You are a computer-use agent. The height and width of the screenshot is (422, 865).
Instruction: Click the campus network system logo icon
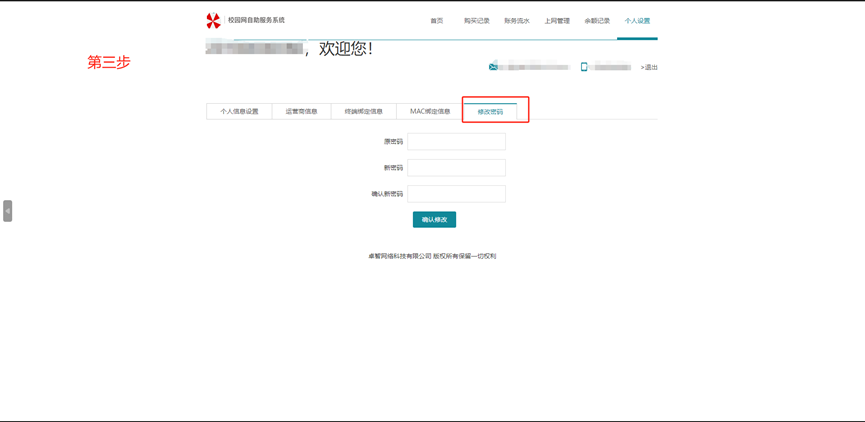point(213,21)
